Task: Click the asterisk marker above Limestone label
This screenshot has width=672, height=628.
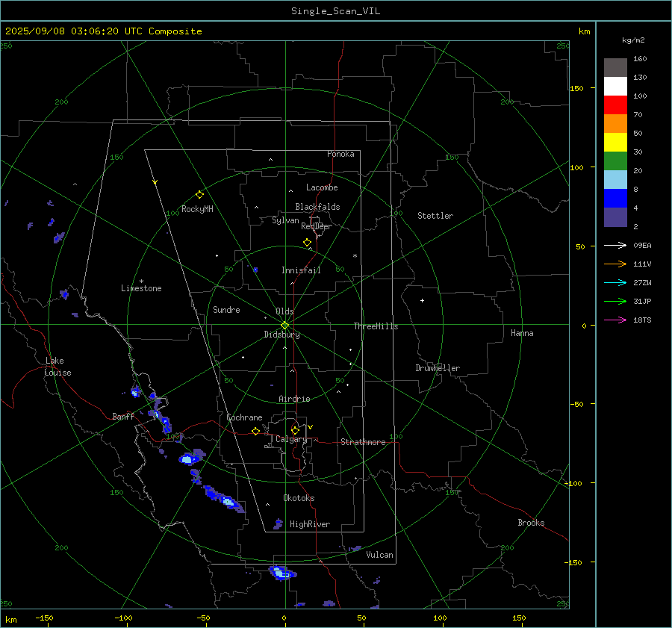Action: [x=141, y=282]
